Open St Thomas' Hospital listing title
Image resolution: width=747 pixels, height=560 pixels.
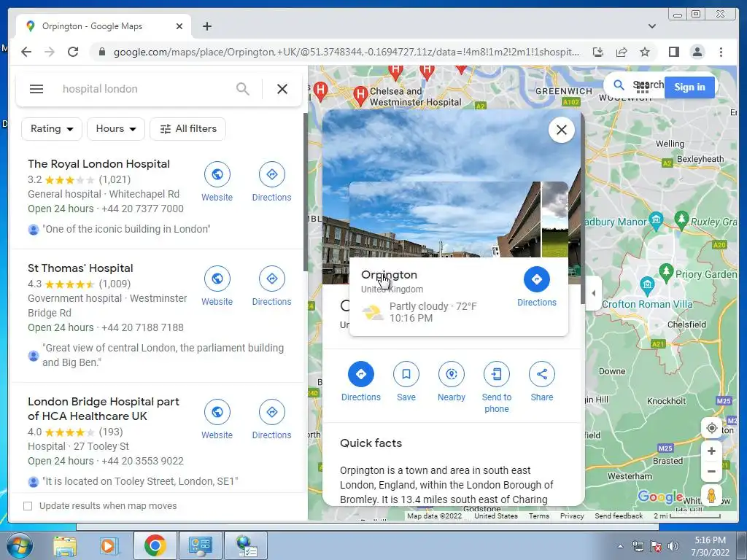tap(80, 268)
